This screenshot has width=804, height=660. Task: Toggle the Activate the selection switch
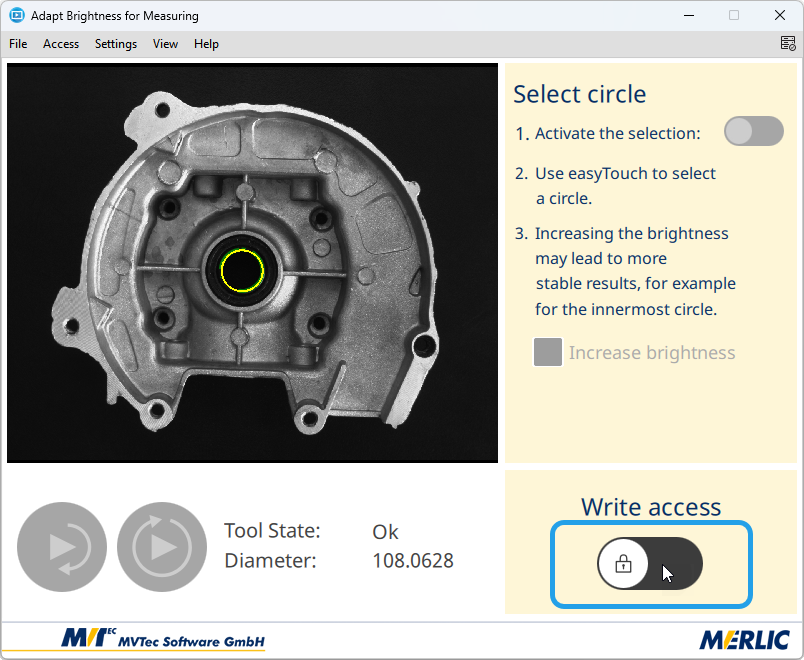point(753,131)
